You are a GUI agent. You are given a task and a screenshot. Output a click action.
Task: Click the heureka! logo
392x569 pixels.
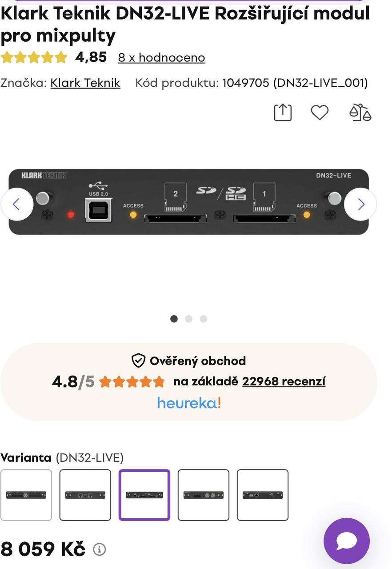pyautogui.click(x=189, y=403)
